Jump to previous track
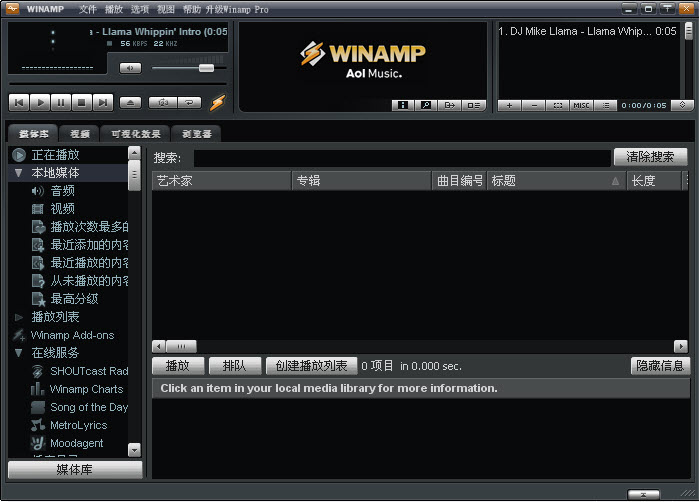The height and width of the screenshot is (502, 699). (19, 103)
